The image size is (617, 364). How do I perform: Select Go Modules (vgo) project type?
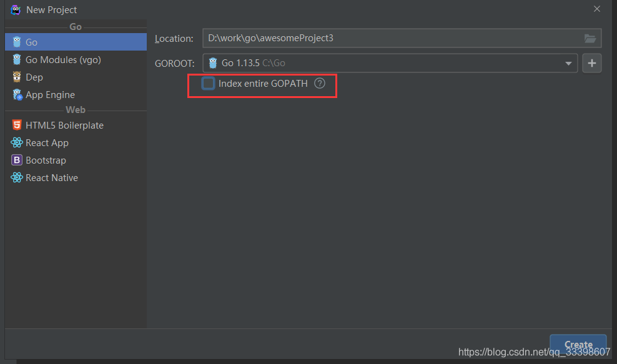pos(63,60)
